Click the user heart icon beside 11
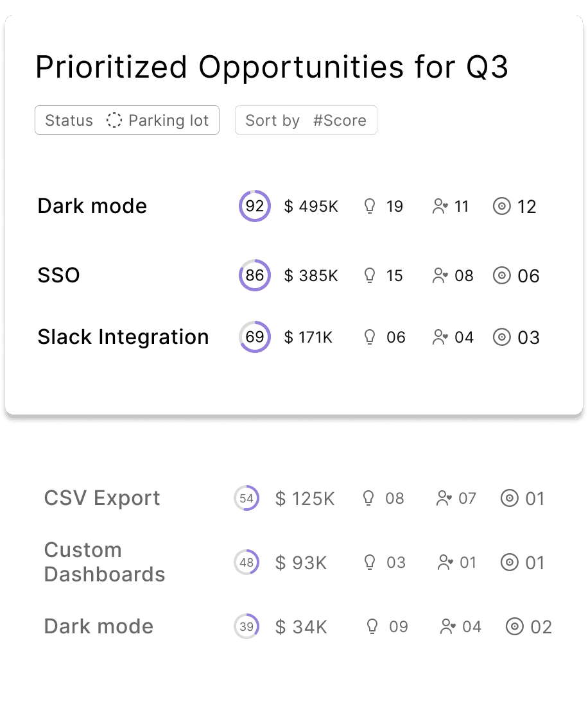The width and height of the screenshot is (588, 702). [x=440, y=207]
